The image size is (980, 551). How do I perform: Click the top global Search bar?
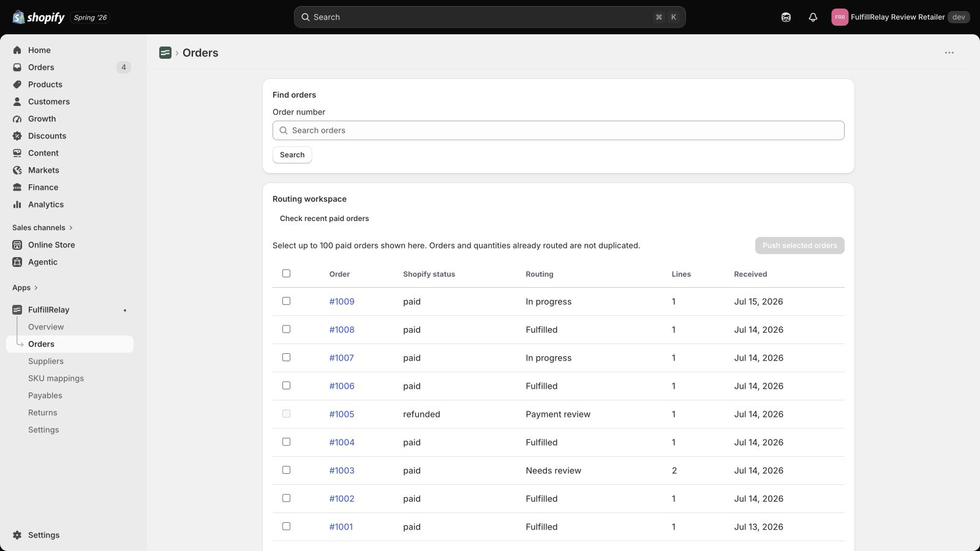(490, 17)
